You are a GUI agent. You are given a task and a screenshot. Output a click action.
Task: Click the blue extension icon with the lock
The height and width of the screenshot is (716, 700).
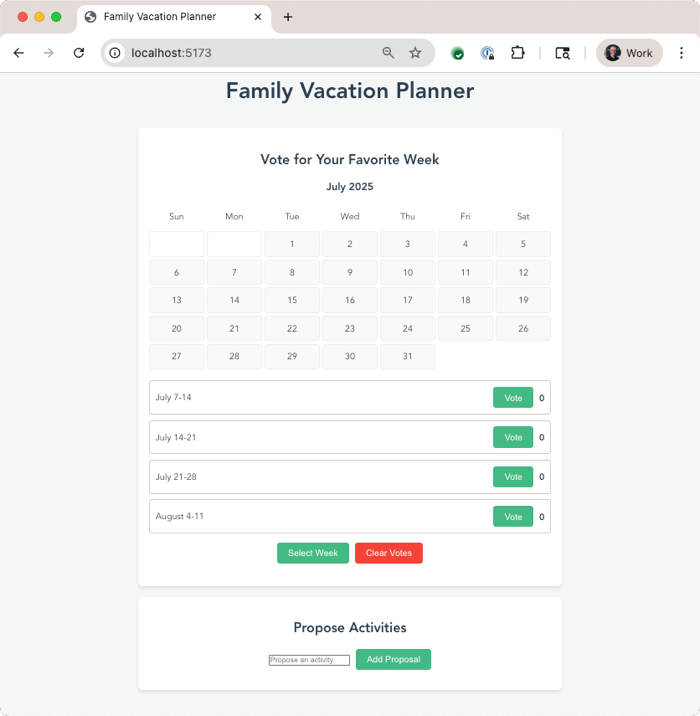click(x=487, y=53)
